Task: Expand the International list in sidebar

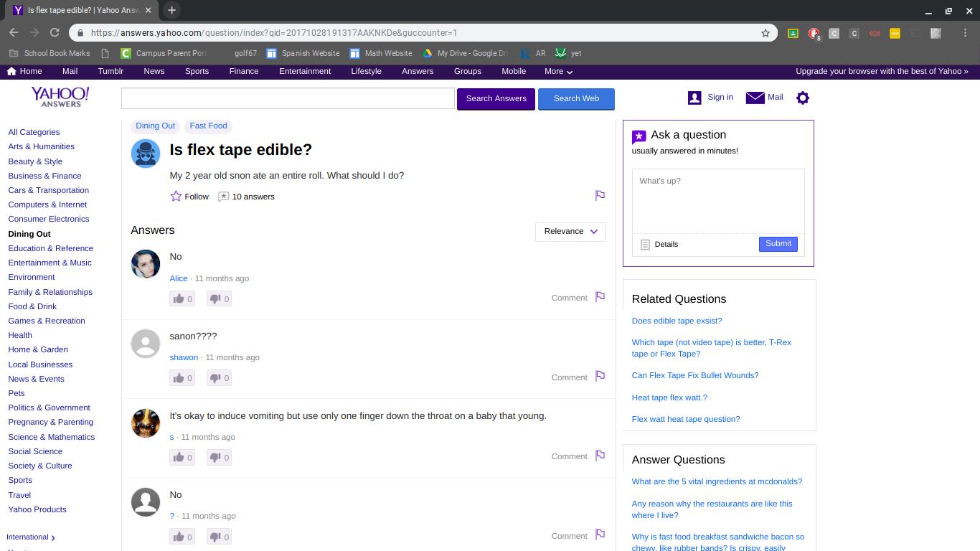Action: pos(31,537)
